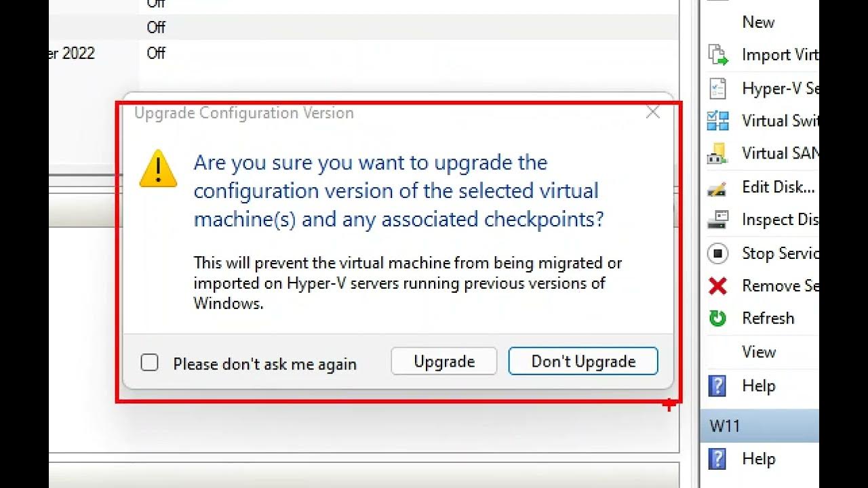
Task: Click the Edit Disk icon
Action: [x=717, y=187]
